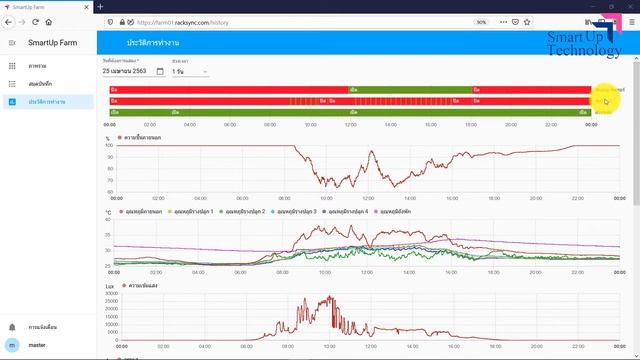The height and width of the screenshot is (360, 640).
Task: Toggle the outside humidity legend in the % chart
Action: [x=139, y=138]
